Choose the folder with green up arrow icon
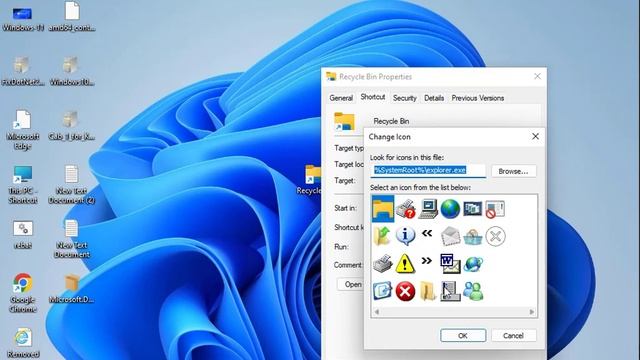The width and height of the screenshot is (640, 360). tap(382, 236)
